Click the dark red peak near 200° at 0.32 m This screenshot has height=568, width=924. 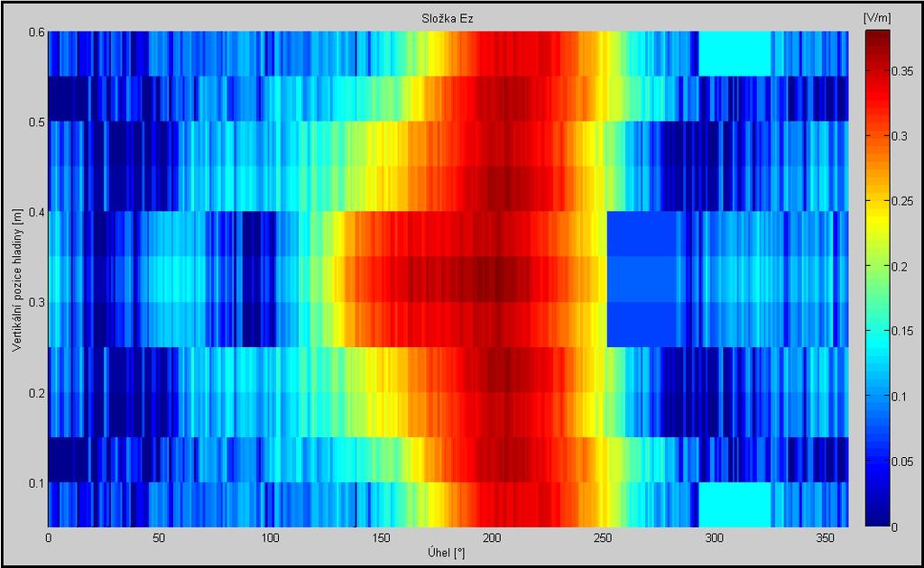point(492,279)
